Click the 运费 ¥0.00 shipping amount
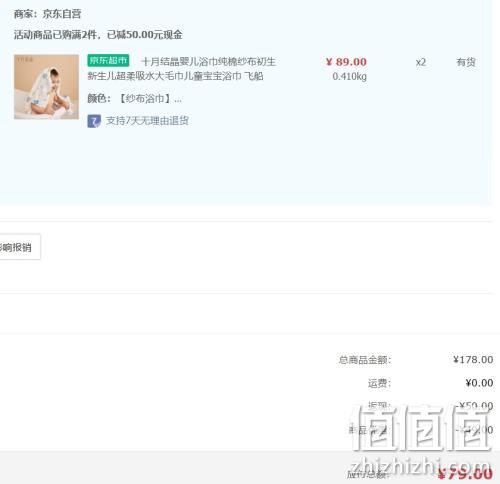The width and height of the screenshot is (500, 484). click(479, 383)
